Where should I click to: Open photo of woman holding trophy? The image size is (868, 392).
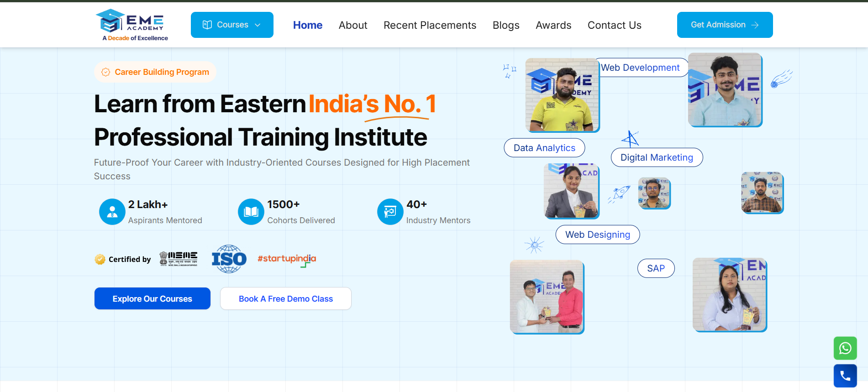pyautogui.click(x=730, y=295)
